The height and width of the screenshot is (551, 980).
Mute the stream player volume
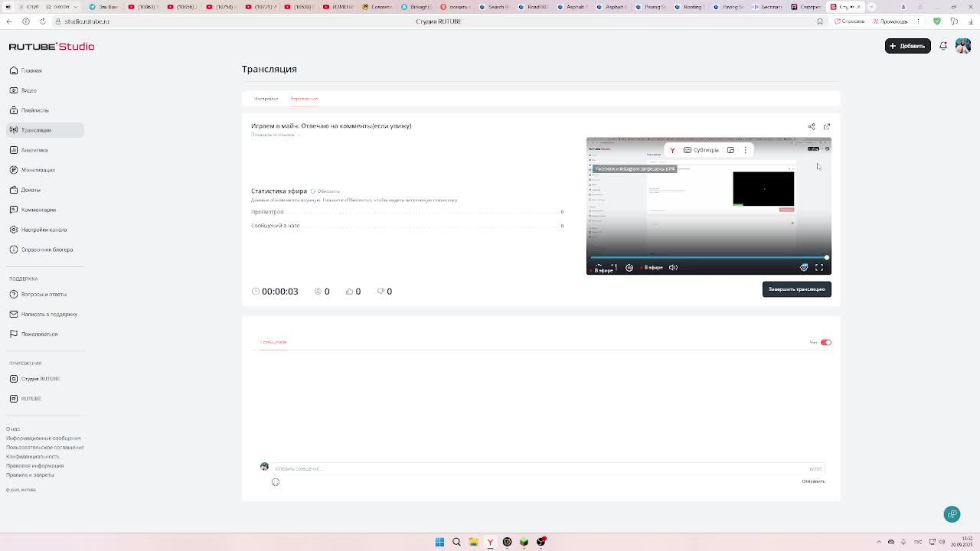tap(673, 268)
